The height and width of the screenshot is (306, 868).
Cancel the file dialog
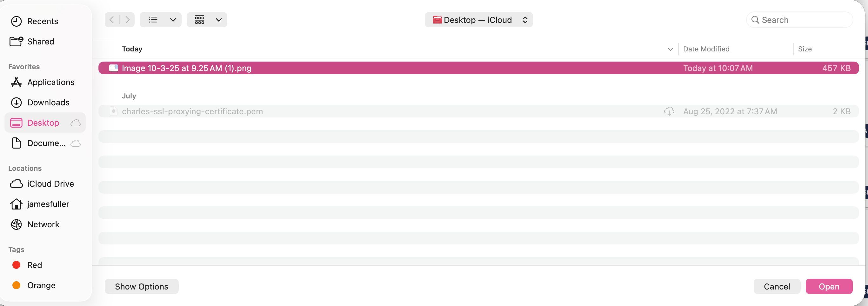point(777,286)
